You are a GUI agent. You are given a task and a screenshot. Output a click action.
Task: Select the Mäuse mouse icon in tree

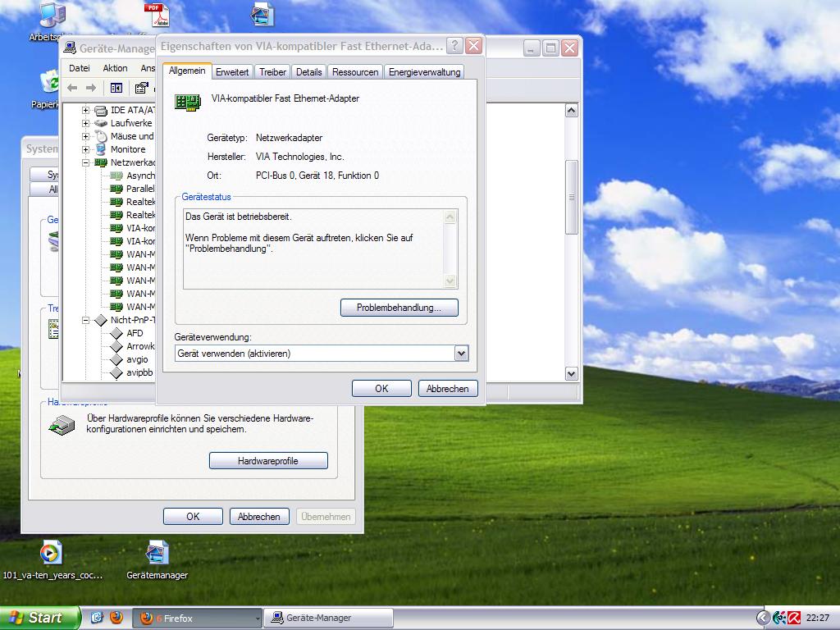[x=101, y=136]
